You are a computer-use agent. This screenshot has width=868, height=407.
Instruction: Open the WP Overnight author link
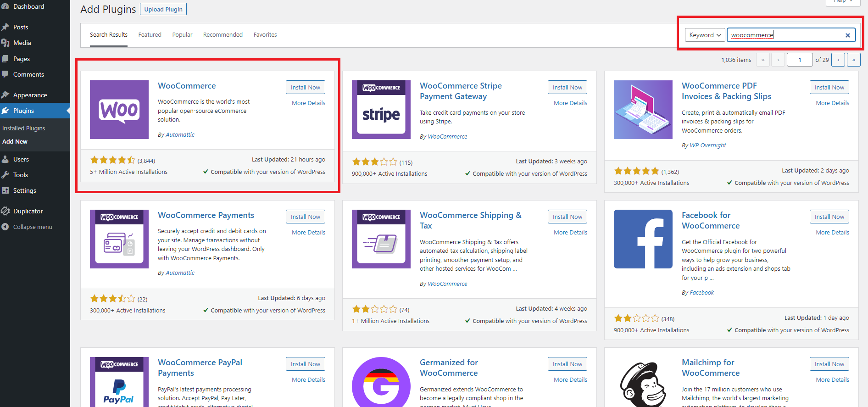[708, 145]
